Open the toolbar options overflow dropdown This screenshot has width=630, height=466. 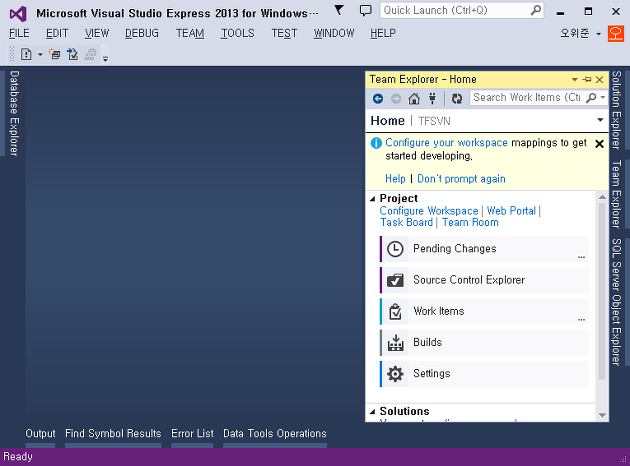[105, 59]
